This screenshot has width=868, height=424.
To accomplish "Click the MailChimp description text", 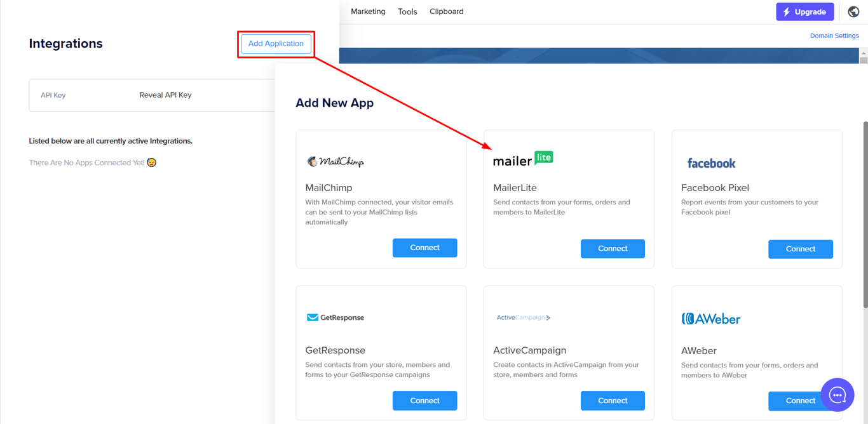I will 379,212.
